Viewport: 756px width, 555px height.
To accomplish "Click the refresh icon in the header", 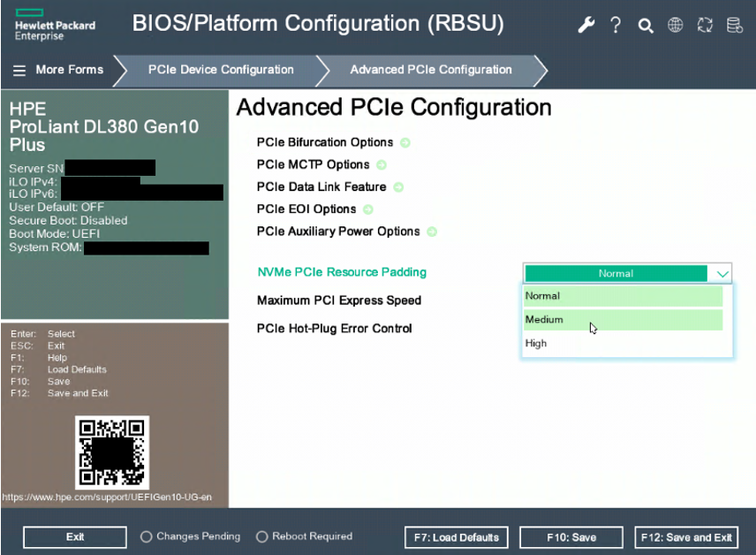I will pos(705,25).
